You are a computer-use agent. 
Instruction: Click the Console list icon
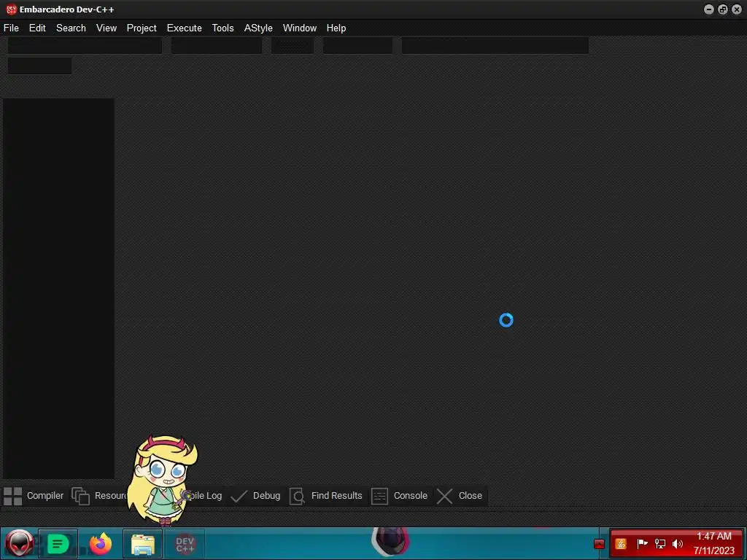coord(379,496)
